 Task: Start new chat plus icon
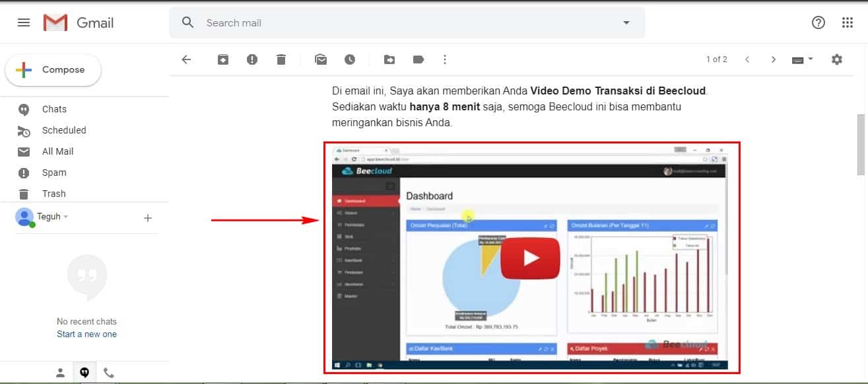coord(148,217)
